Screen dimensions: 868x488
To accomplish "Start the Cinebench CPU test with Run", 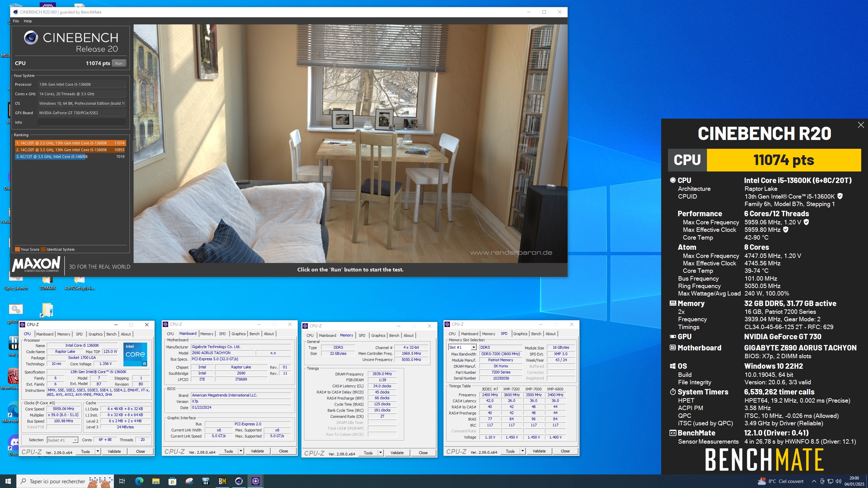I will point(119,63).
